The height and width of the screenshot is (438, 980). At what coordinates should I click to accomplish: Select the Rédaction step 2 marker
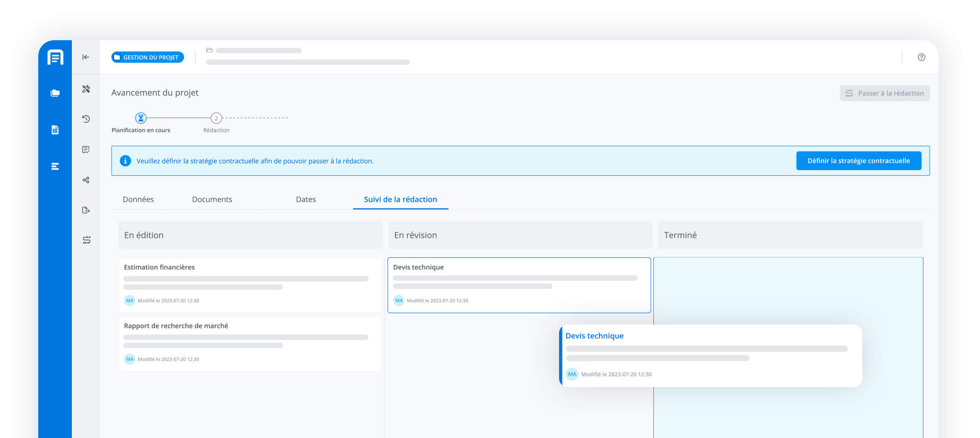(x=216, y=118)
